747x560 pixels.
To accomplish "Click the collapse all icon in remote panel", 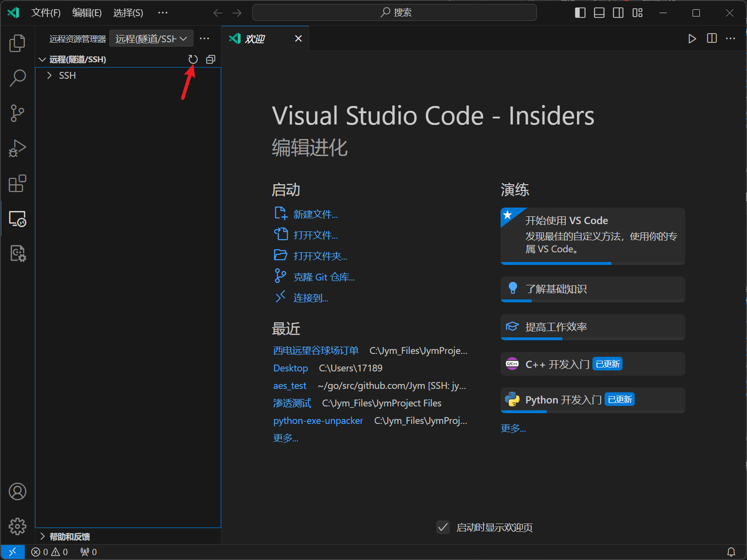I will tap(210, 59).
